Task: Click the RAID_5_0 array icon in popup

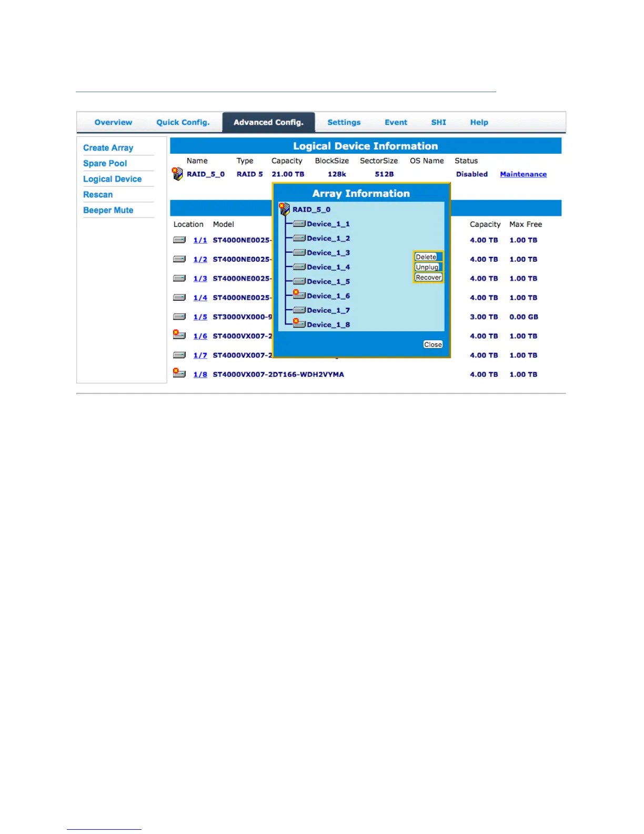Action: 285,209
